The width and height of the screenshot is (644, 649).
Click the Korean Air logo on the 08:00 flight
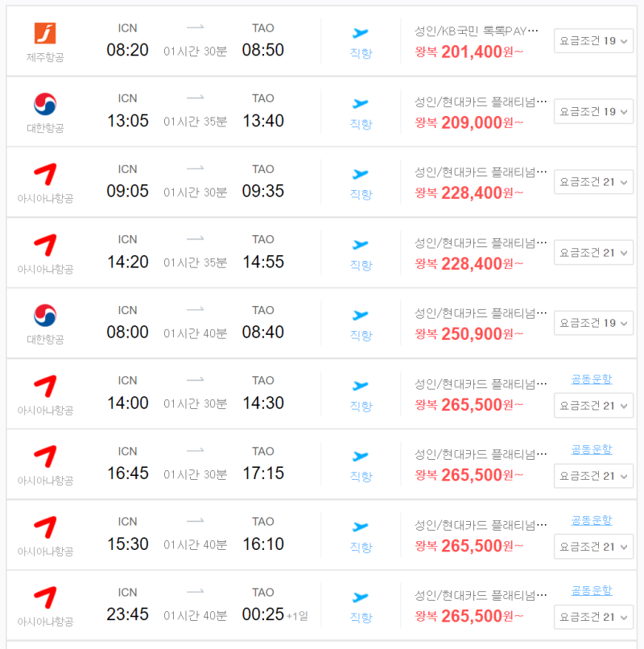45,316
